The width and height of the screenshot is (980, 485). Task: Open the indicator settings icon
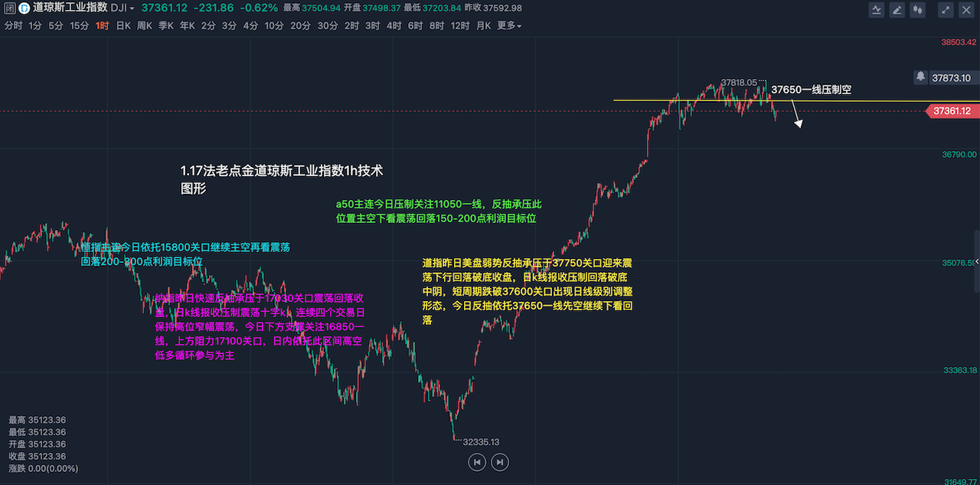pyautogui.click(x=877, y=10)
